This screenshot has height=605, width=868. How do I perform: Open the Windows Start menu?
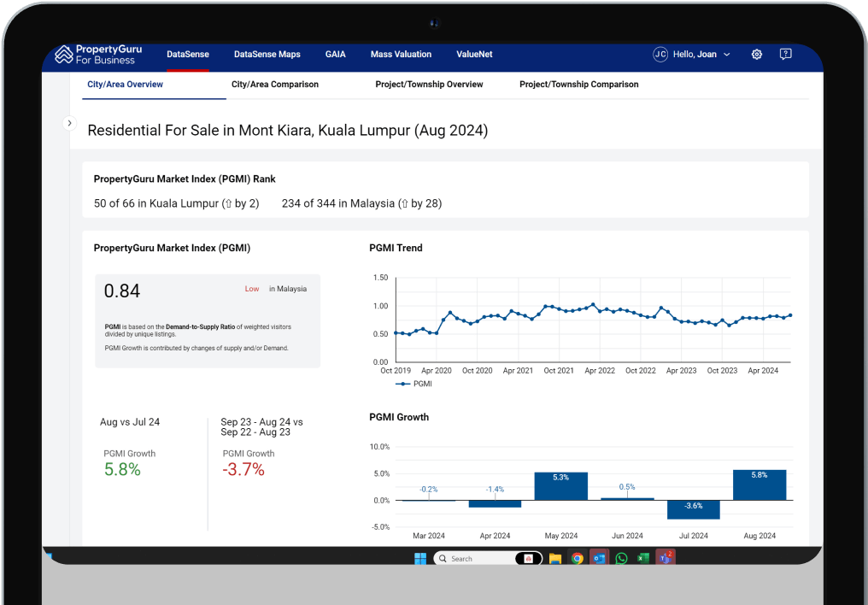click(420, 559)
